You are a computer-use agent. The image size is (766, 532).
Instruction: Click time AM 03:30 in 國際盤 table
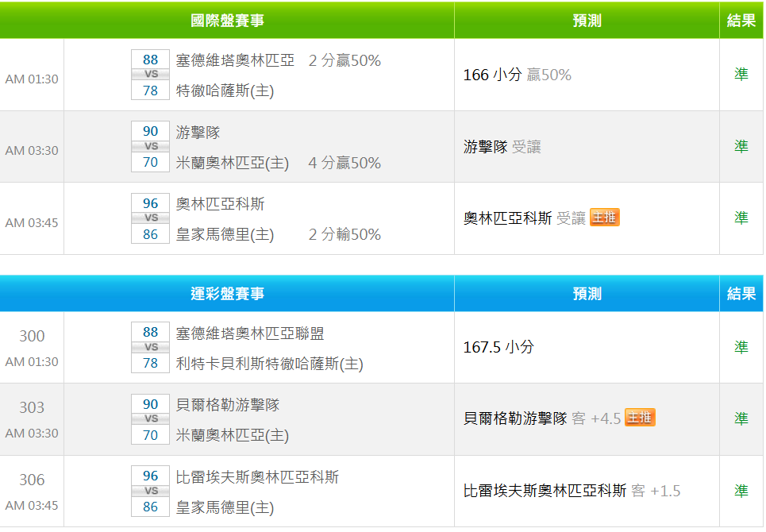(x=32, y=150)
